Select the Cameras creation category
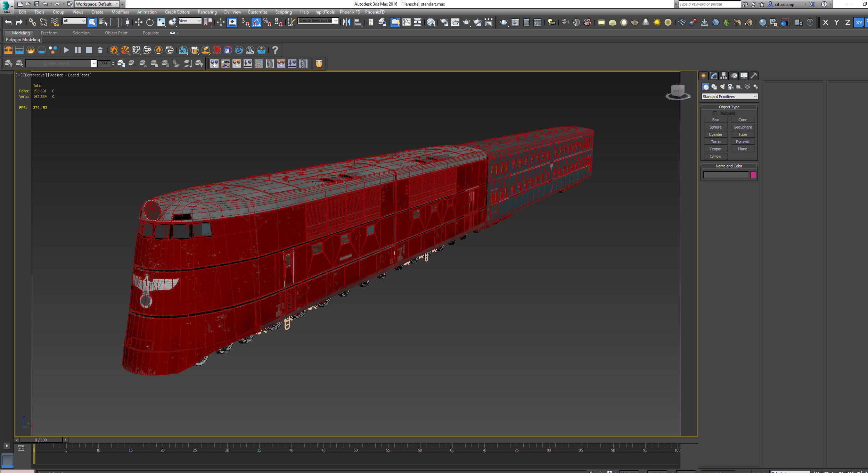This screenshot has width=868, height=473. (x=730, y=87)
